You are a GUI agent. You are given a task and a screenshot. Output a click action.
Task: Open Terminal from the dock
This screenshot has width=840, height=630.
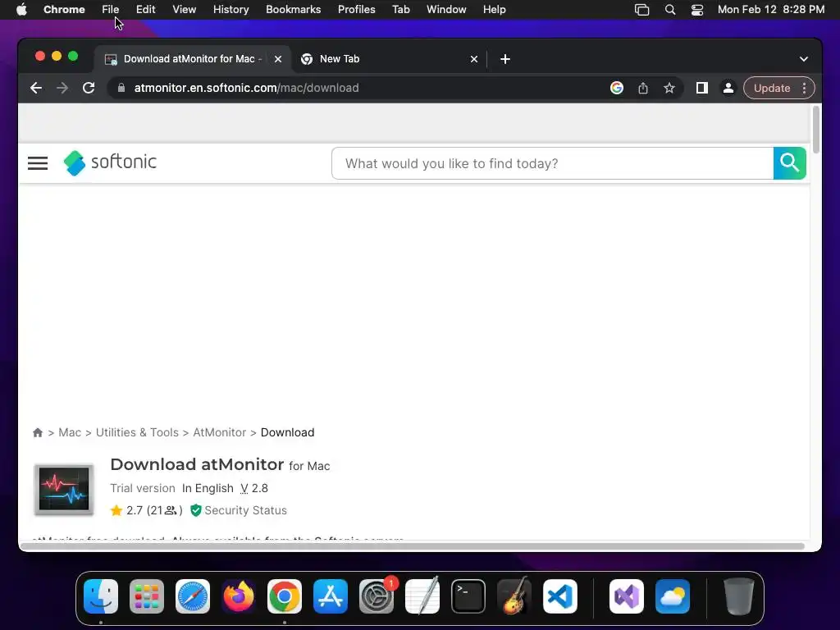click(x=468, y=596)
